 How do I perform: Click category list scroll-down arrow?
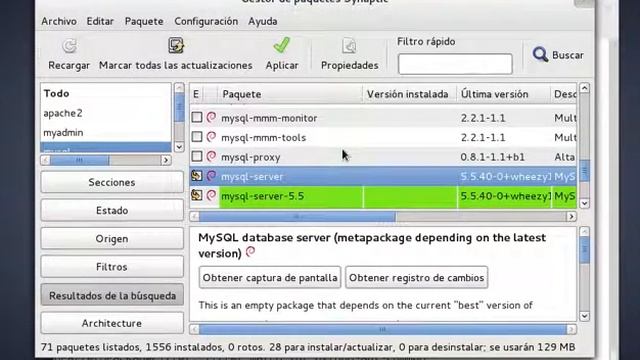(x=179, y=147)
